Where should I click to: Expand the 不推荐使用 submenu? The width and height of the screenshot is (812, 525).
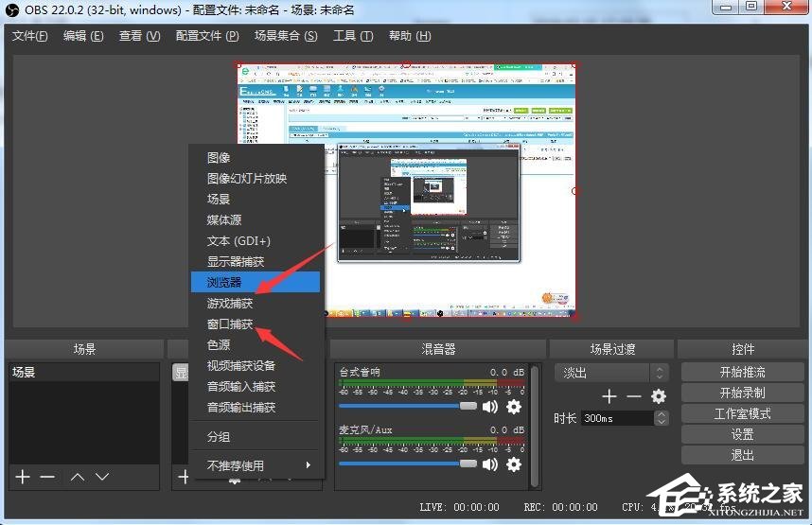click(256, 465)
